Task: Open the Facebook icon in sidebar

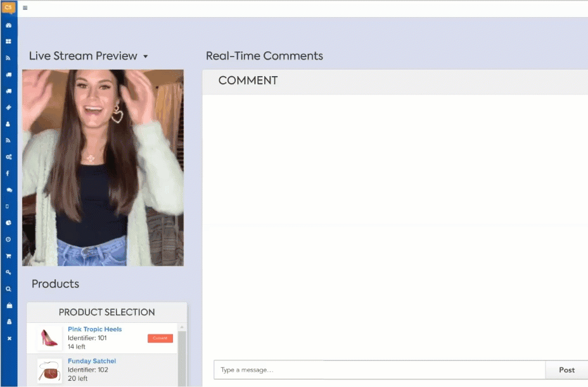Action: click(9, 173)
